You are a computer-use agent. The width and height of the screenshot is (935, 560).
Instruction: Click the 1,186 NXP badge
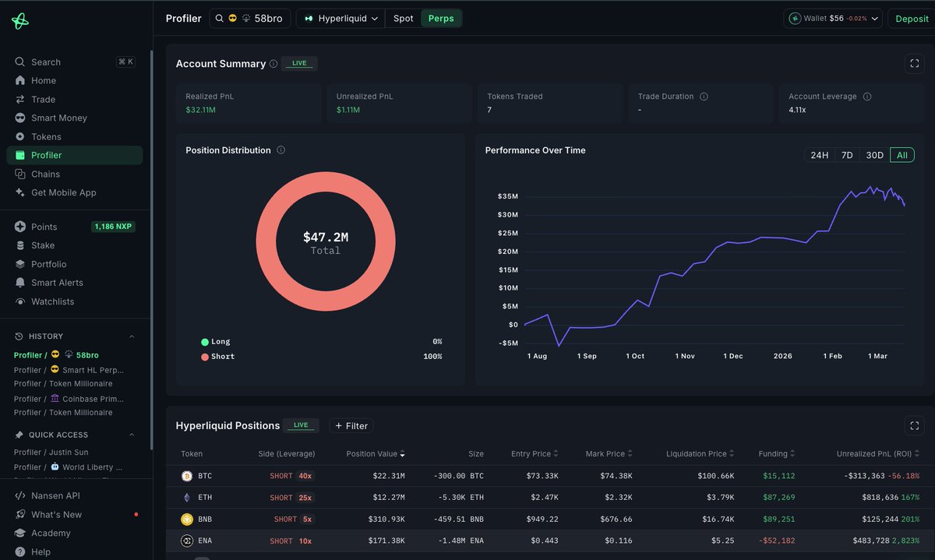click(114, 227)
